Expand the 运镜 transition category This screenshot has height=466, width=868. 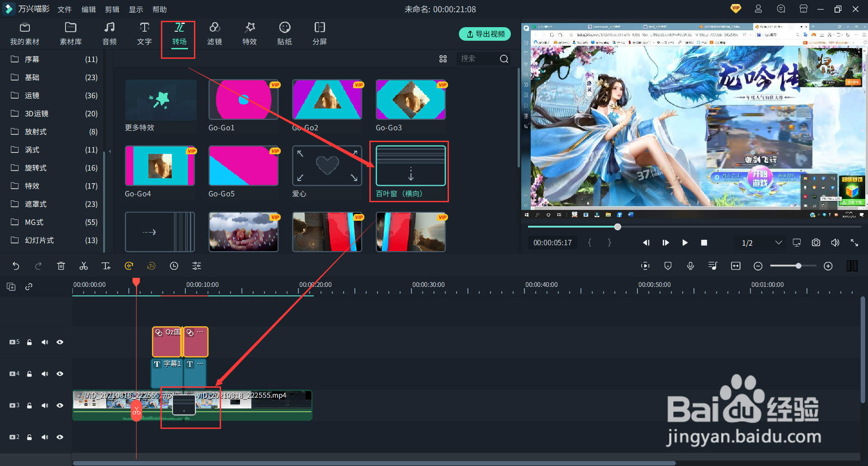click(x=54, y=95)
